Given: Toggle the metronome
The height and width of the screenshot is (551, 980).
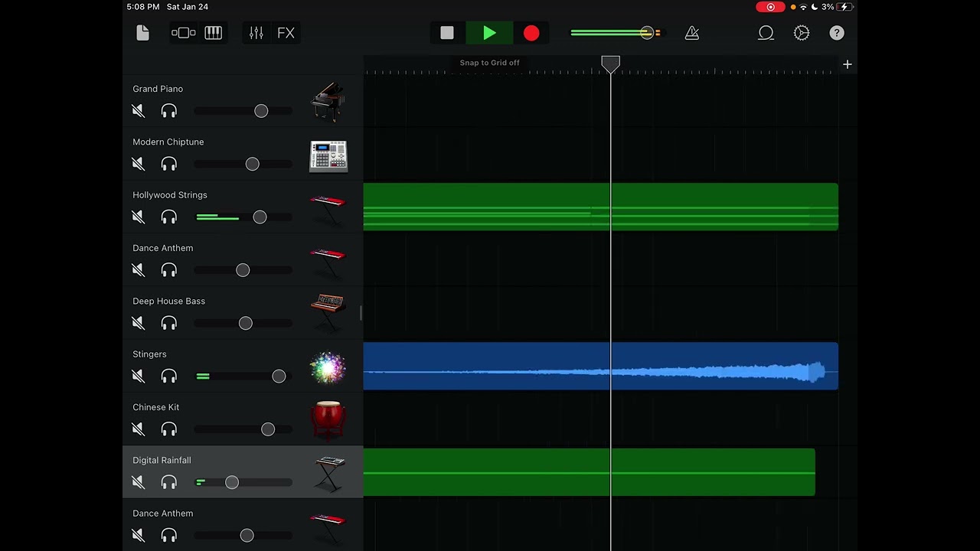Looking at the screenshot, I should [x=692, y=33].
